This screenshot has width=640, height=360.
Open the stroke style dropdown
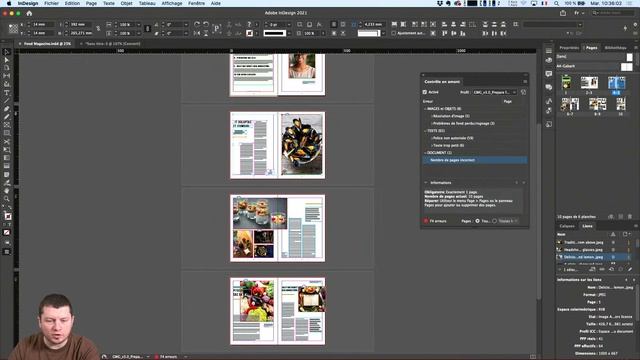coord(289,33)
